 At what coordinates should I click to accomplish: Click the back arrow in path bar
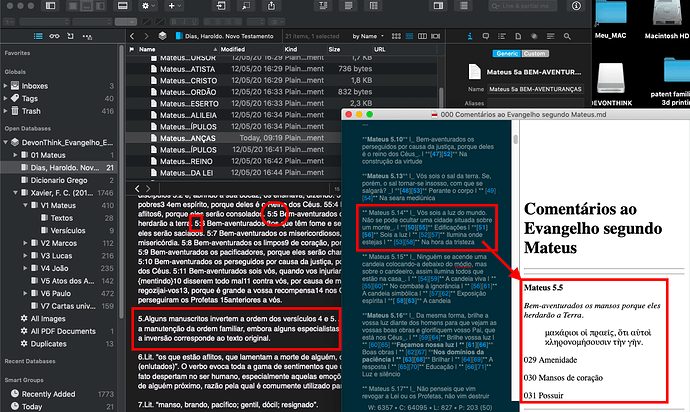point(133,36)
